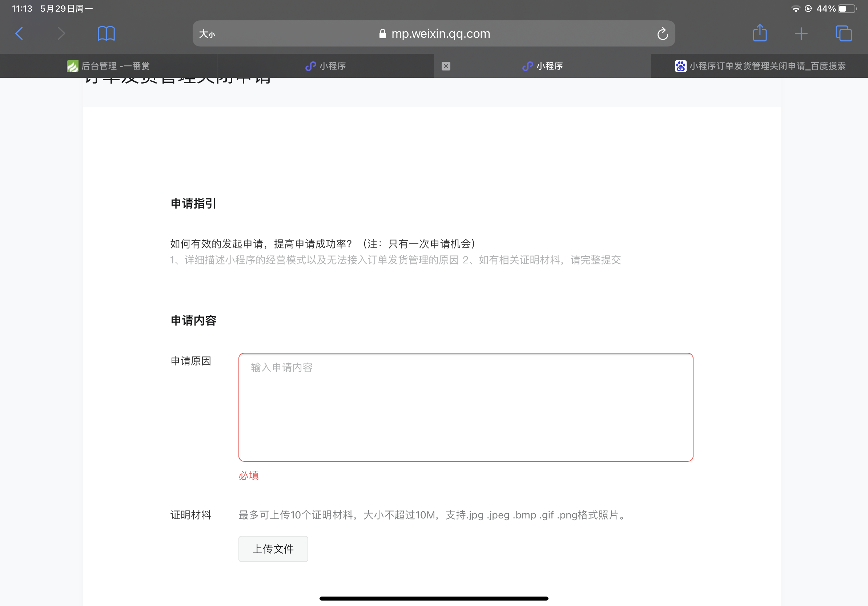868x606 pixels.
Task: Tap the battery indicator in status bar
Action: point(847,9)
